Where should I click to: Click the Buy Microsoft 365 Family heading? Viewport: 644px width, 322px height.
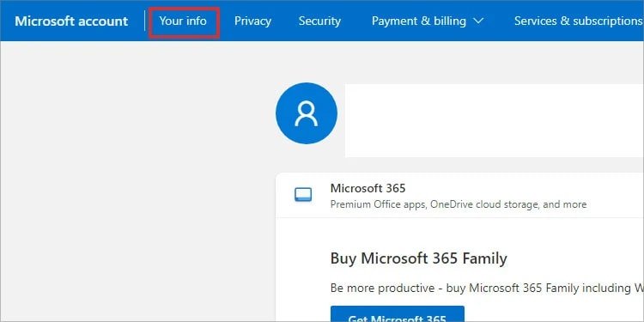(x=418, y=258)
